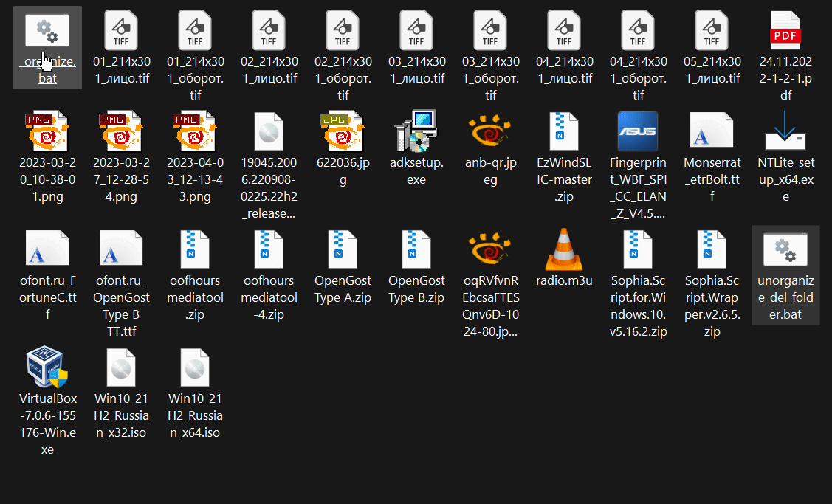The height and width of the screenshot is (504, 832).
Task: Click the 2023-03-27_12-28-54.png image icon
Action: [121, 131]
